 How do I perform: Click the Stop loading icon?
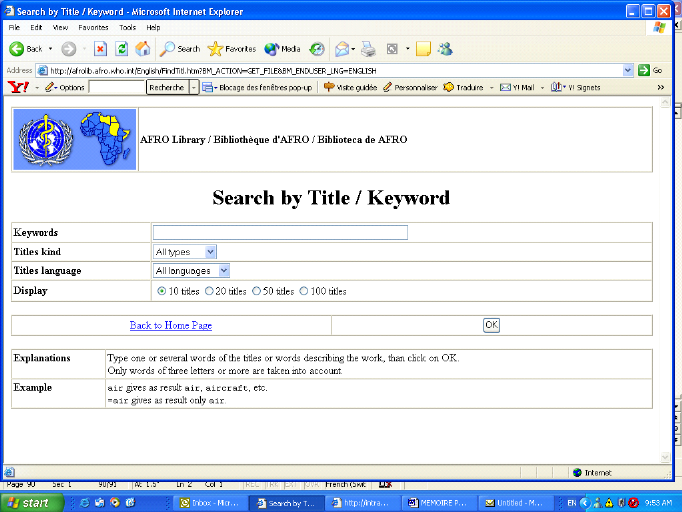(x=100, y=49)
